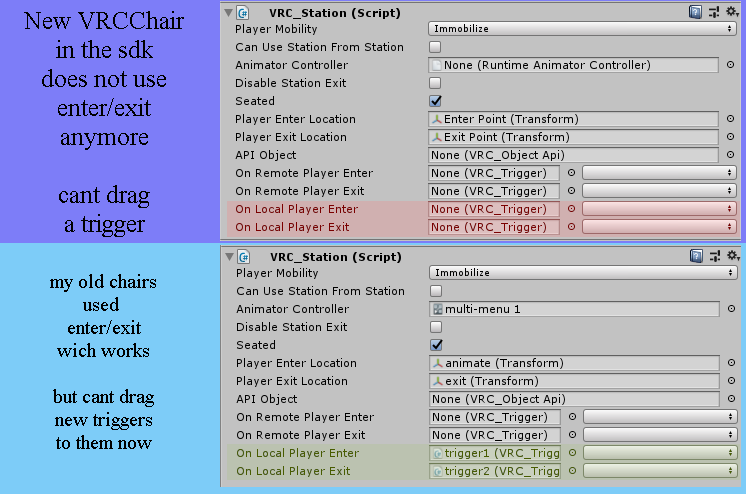Open top On Remote Player Enter dropdown
The height and width of the screenshot is (494, 746).
pos(659,173)
